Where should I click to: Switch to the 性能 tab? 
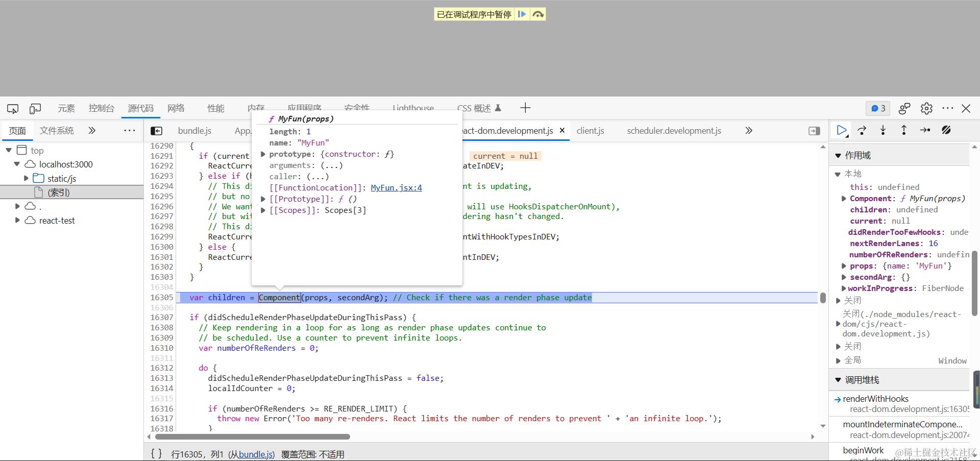216,108
